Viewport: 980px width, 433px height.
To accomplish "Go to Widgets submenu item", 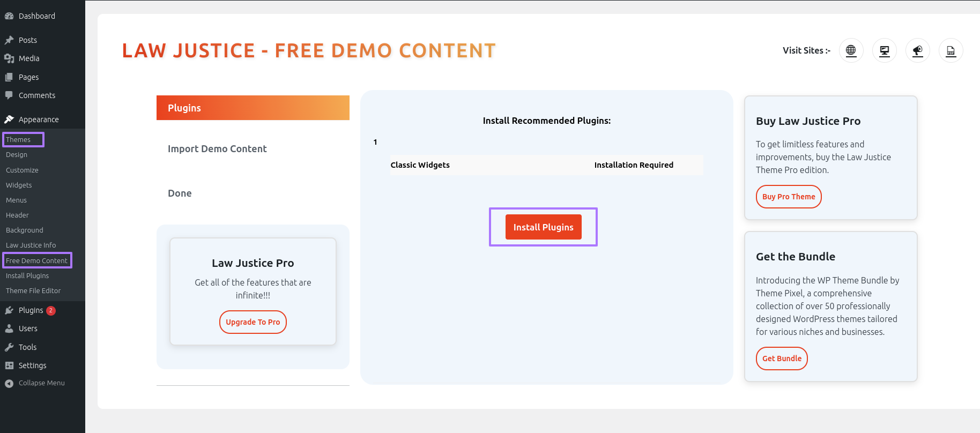I will 19,185.
